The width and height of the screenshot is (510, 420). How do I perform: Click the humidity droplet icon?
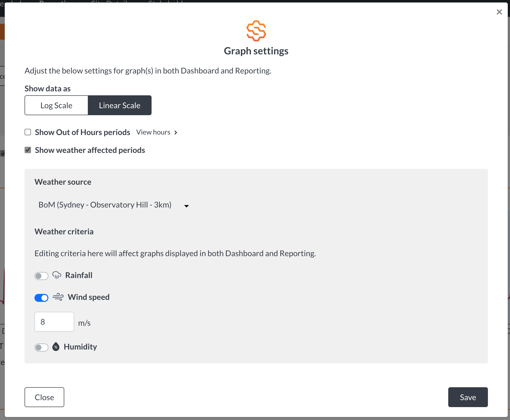coord(56,347)
